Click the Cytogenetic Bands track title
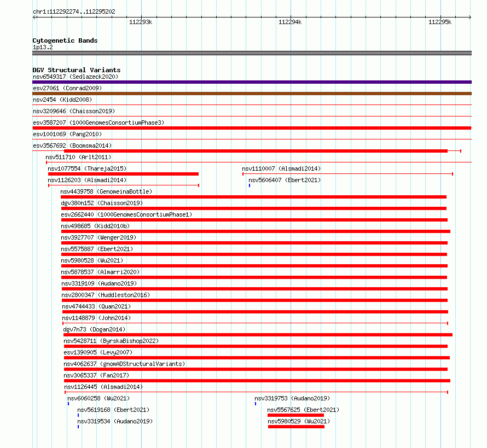The image size is (487, 448). (x=65, y=40)
